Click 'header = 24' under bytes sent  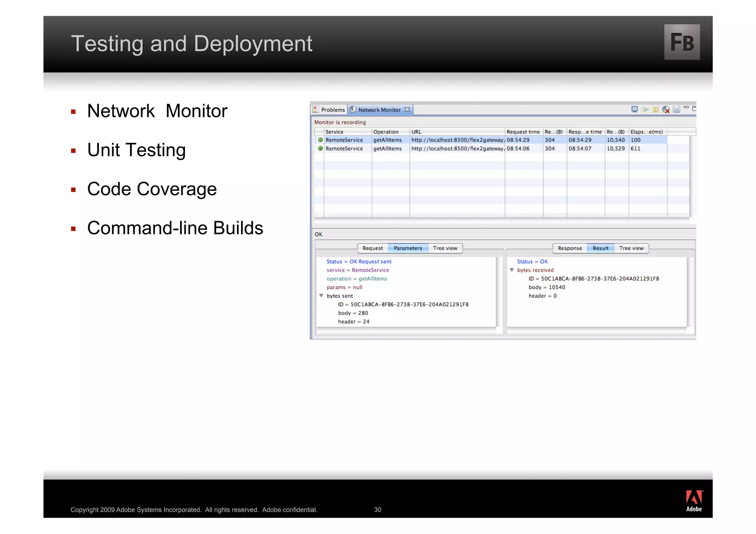354,321
